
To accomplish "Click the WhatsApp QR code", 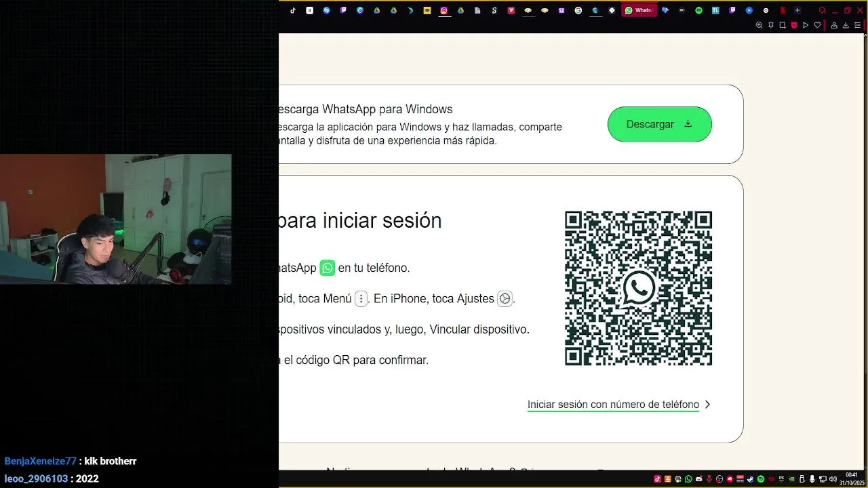I will pos(638,288).
